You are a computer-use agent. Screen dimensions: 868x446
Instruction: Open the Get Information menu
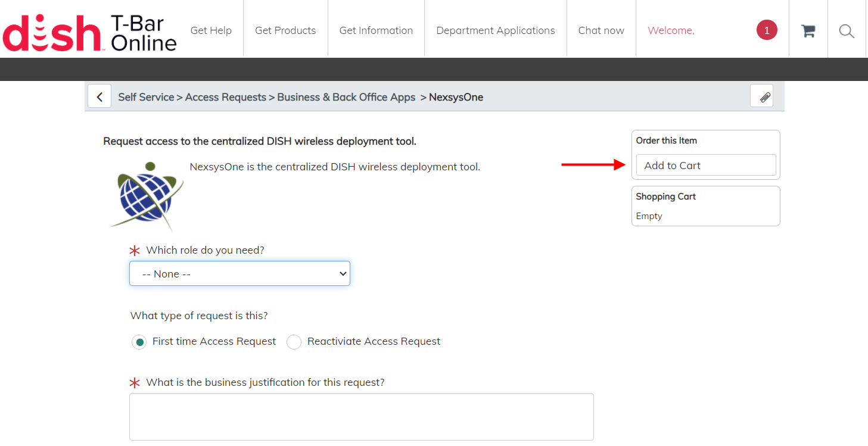376,30
